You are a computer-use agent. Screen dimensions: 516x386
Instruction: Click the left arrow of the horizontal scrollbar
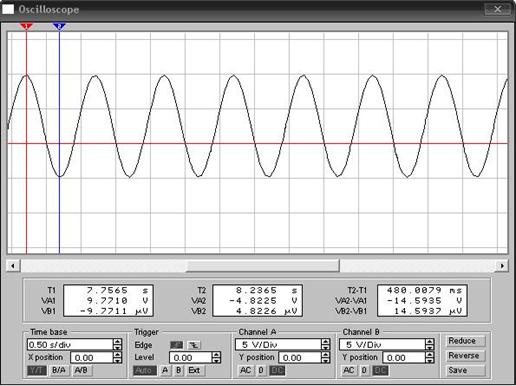(13, 266)
